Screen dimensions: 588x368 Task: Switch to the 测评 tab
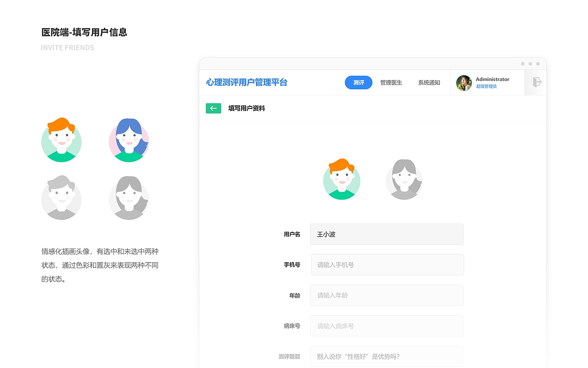pyautogui.click(x=358, y=82)
